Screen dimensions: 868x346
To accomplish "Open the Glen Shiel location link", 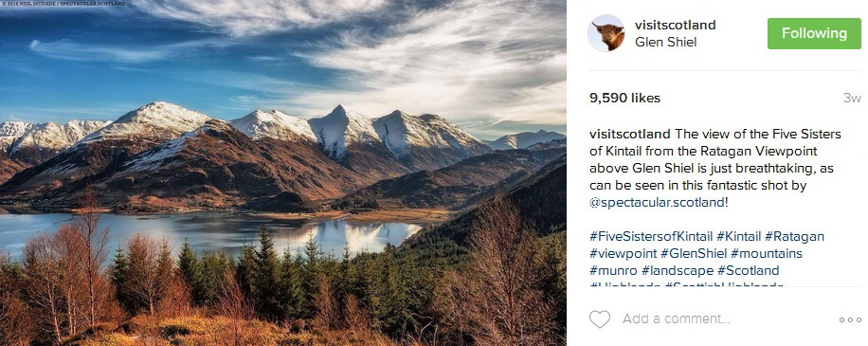I will click(x=665, y=42).
